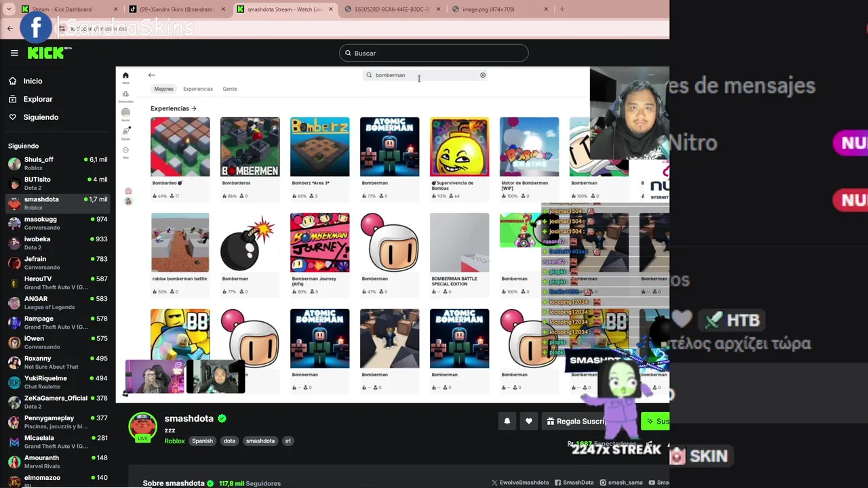This screenshot has height=488, width=868.
Task: Click the dota tag
Action: [x=229, y=441]
